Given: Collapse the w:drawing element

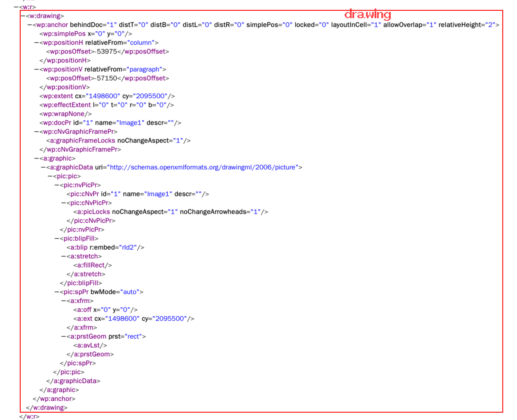Looking at the screenshot, I should click(x=23, y=16).
